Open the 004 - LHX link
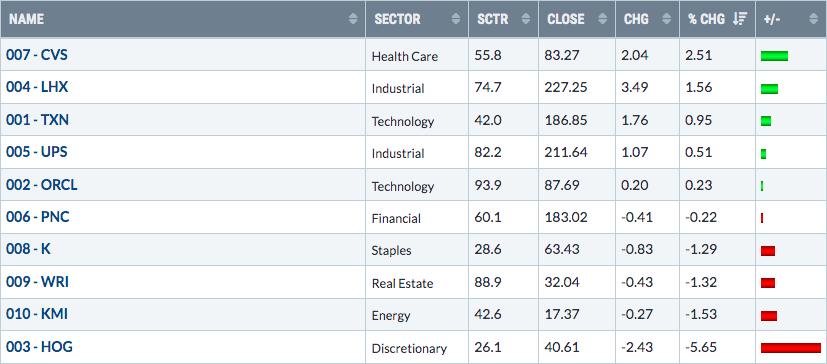The image size is (827, 364). point(37,87)
